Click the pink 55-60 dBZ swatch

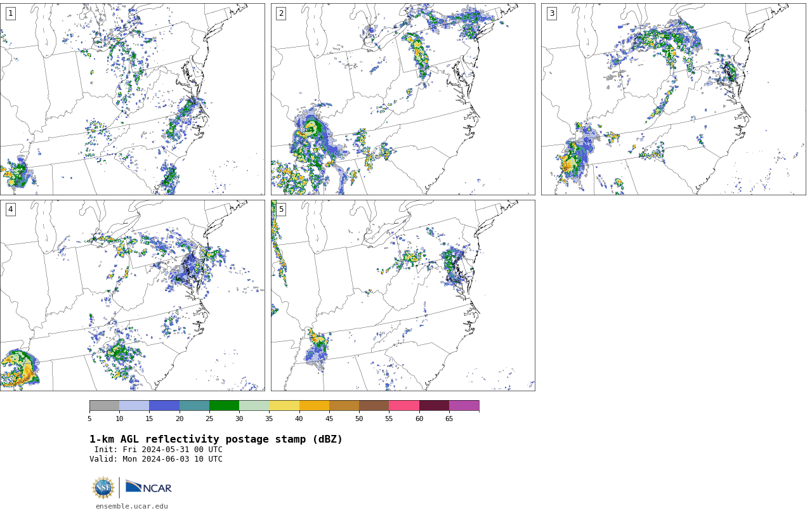[x=404, y=406]
